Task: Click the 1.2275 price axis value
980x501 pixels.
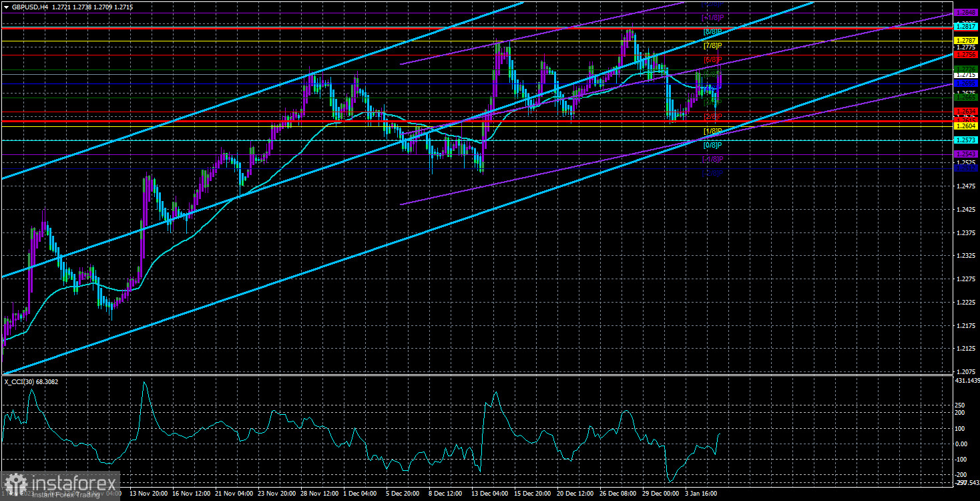Action: coord(965,279)
